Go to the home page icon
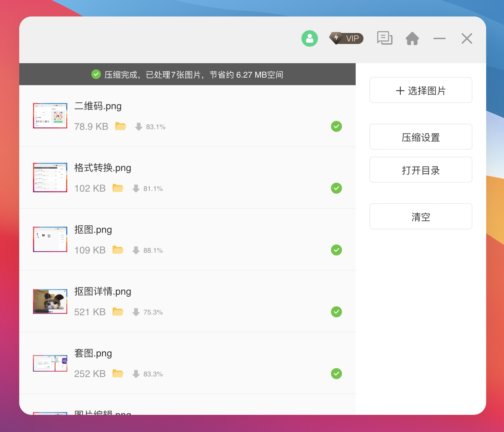The width and height of the screenshot is (504, 432). coord(412,38)
